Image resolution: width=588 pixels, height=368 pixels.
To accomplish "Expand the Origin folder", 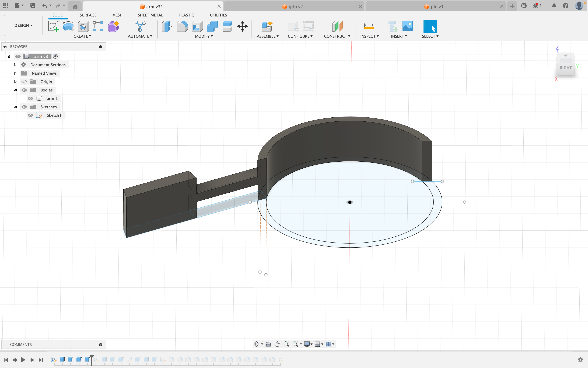I will 15,81.
